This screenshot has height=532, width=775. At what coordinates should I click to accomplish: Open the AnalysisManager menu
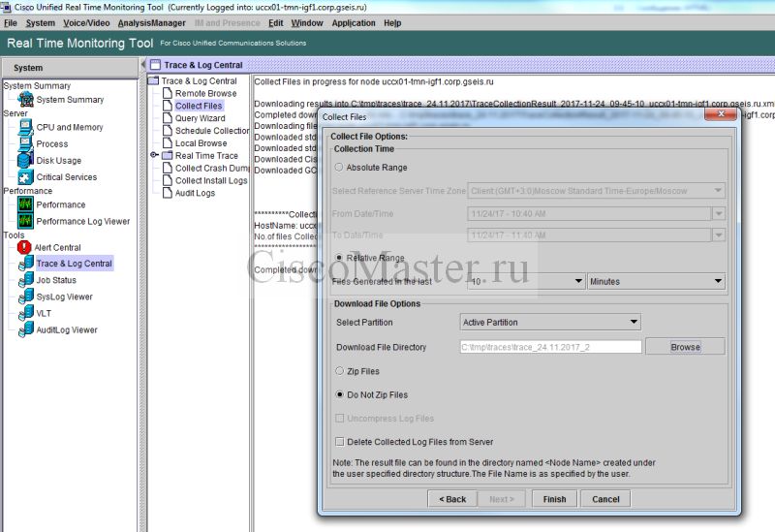151,22
